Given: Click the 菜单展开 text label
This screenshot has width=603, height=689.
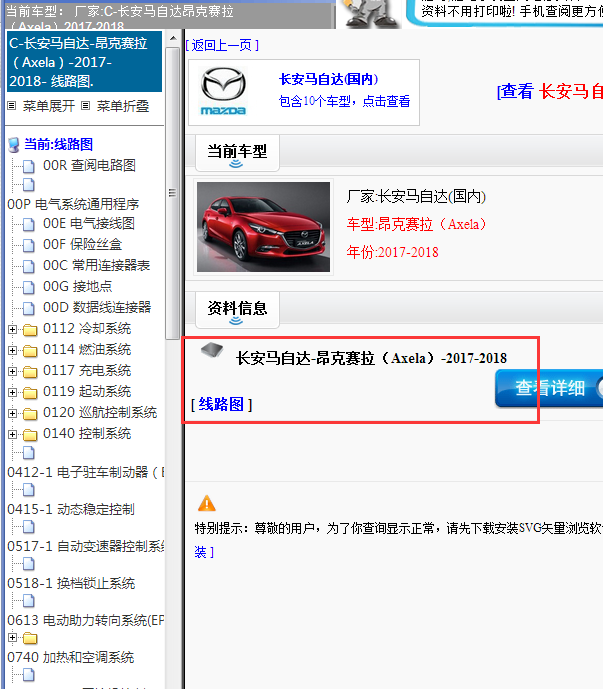Looking at the screenshot, I should tap(49, 106).
